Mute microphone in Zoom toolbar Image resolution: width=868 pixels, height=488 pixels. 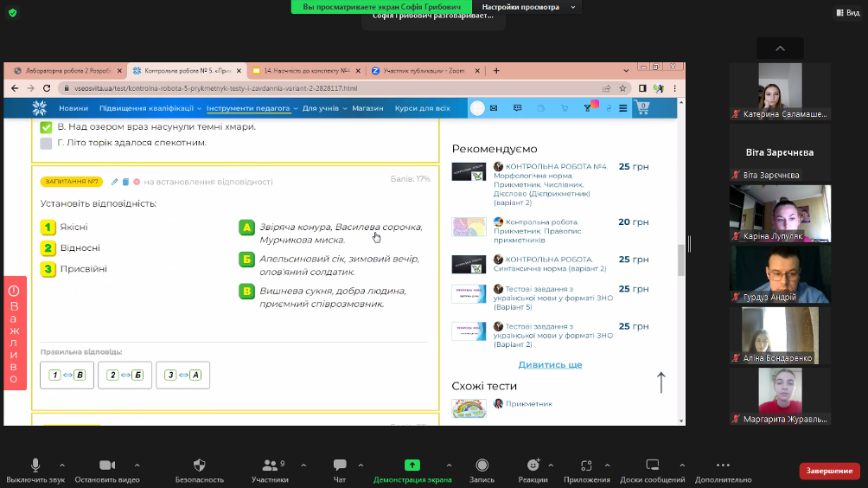(x=35, y=466)
